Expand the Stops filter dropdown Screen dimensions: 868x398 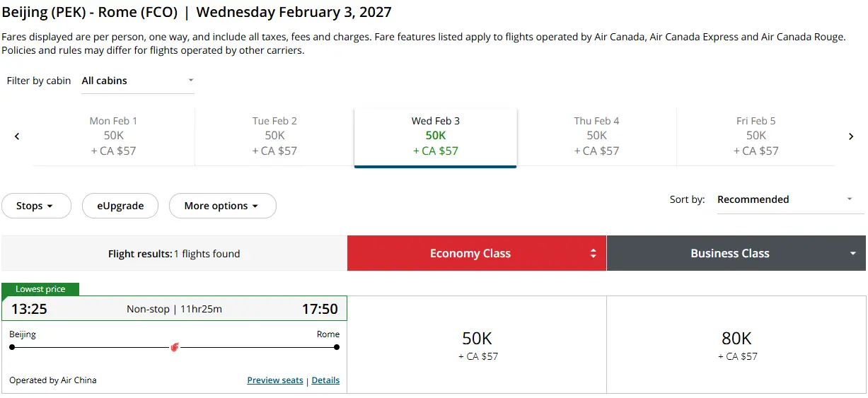pyautogui.click(x=35, y=206)
